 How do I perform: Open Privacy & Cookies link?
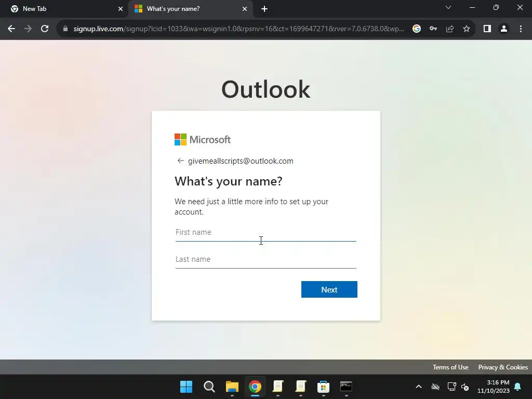tap(503, 367)
